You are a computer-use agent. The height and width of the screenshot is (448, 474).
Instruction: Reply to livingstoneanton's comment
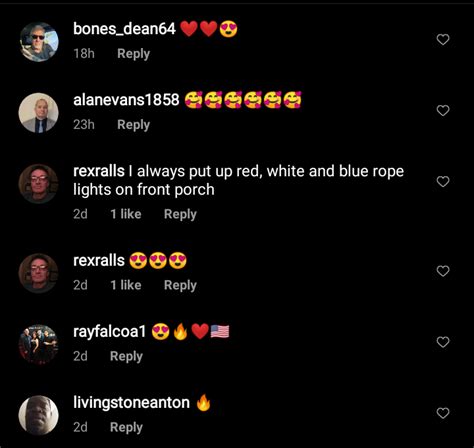click(x=126, y=427)
